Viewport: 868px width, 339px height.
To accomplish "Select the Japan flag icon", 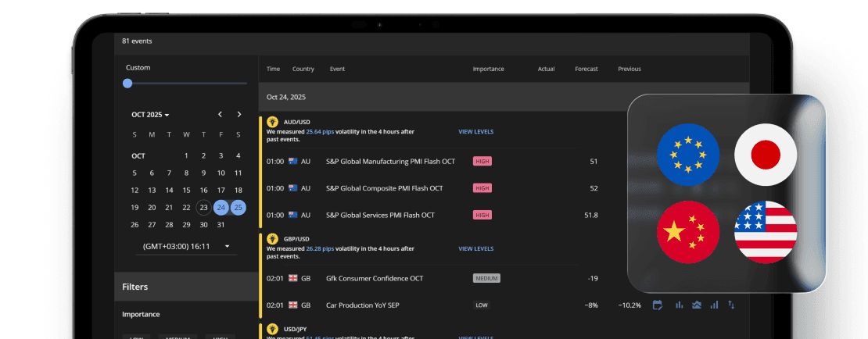I will pos(766,155).
